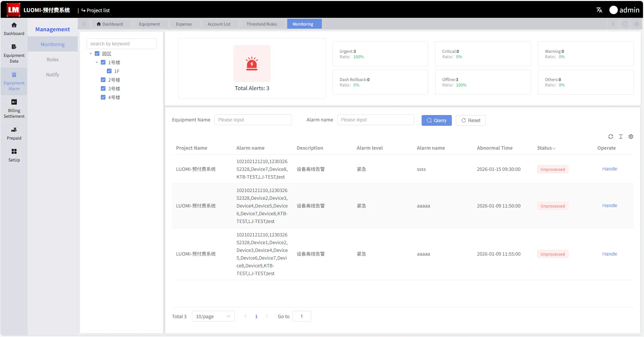Click Handle for the ssss alarm
The height and width of the screenshot is (337, 644).
tap(609, 169)
